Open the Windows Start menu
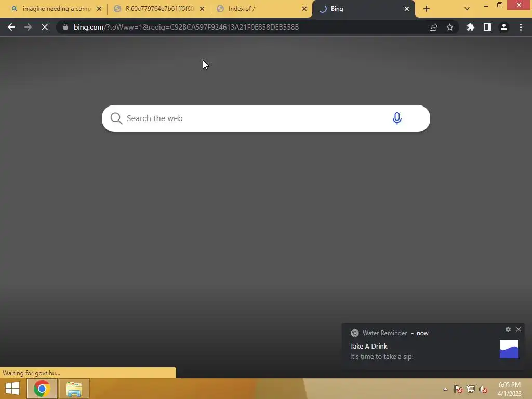 [12, 389]
